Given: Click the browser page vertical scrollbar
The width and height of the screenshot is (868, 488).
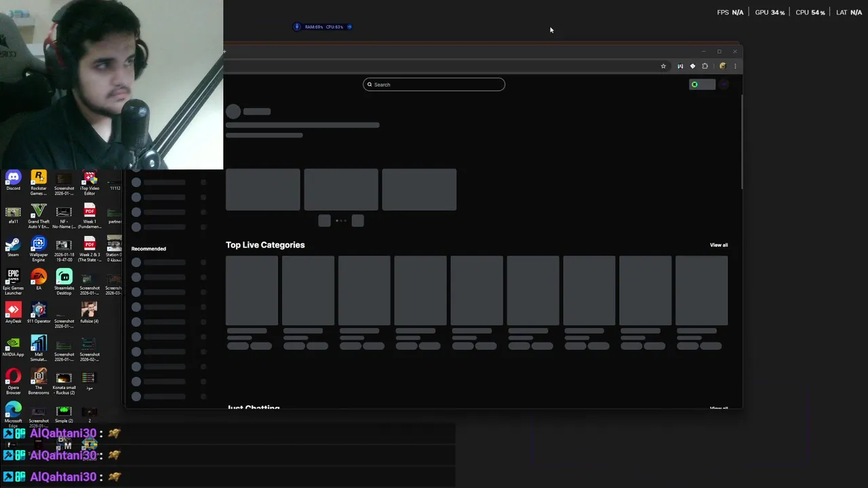Looking at the screenshot, I should (742, 142).
